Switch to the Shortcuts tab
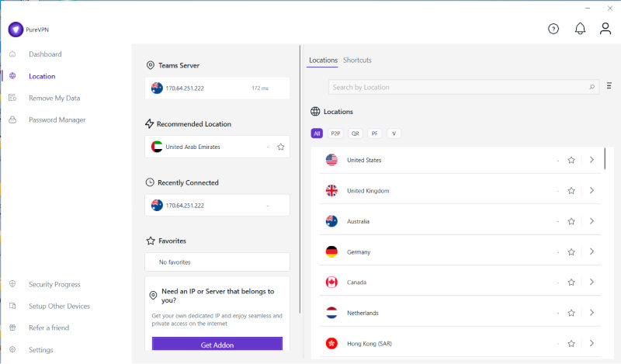621x364 pixels. pos(357,61)
